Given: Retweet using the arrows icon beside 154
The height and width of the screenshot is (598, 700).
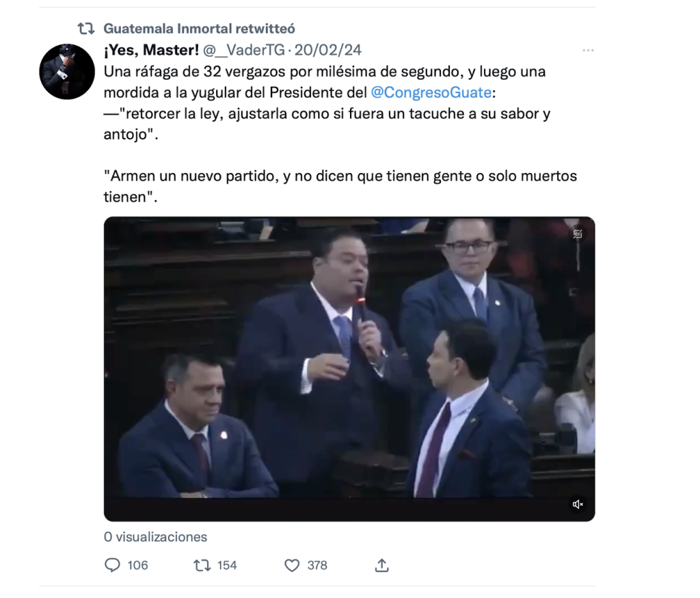Looking at the screenshot, I should point(202,565).
